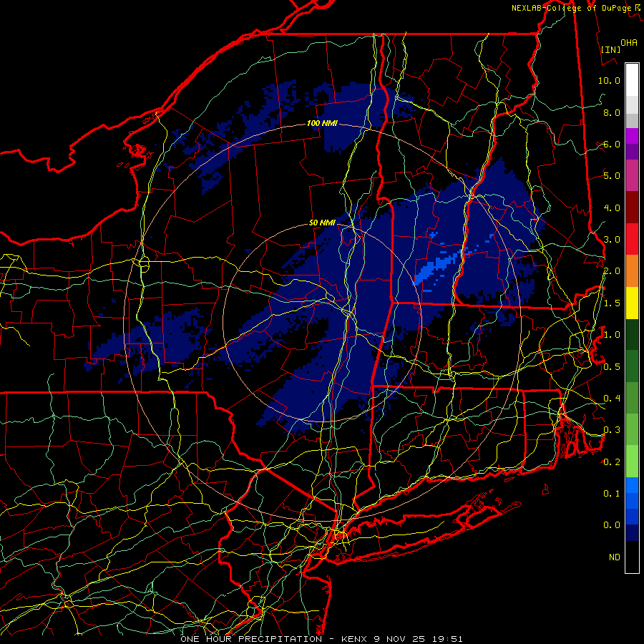This screenshot has width=644, height=644.
Task: Click the ND legend label
Action: [615, 557]
